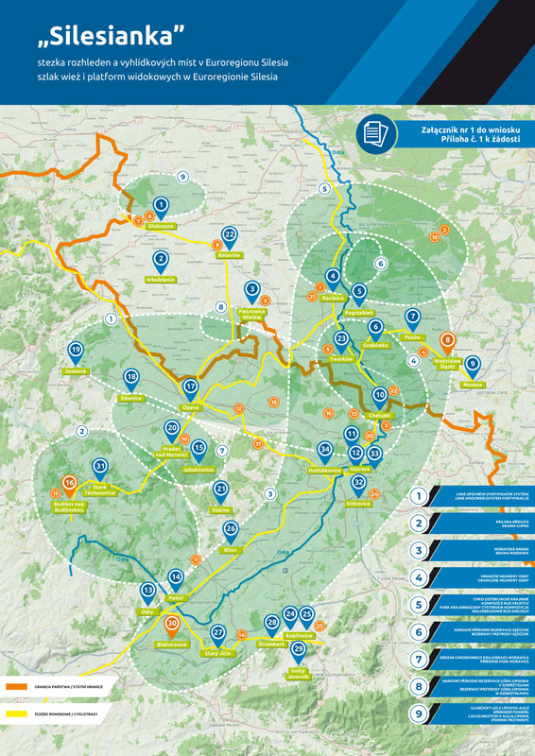Click the orange Granica państwa legend swatch
Viewport: 535px width, 756px height.
16,686
